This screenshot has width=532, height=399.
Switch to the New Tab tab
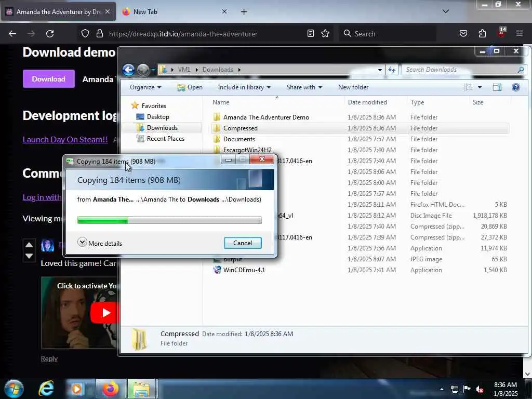point(175,11)
